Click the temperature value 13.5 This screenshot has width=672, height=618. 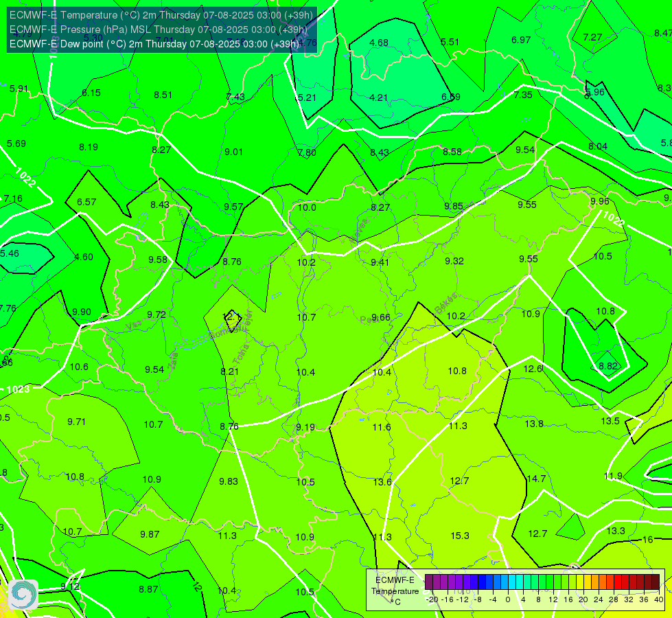(x=610, y=421)
